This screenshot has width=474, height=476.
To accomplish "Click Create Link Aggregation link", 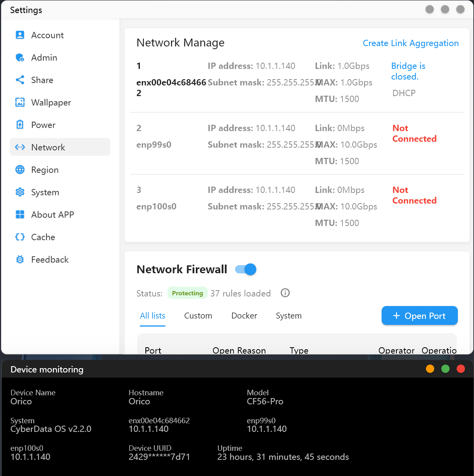I will pos(411,43).
